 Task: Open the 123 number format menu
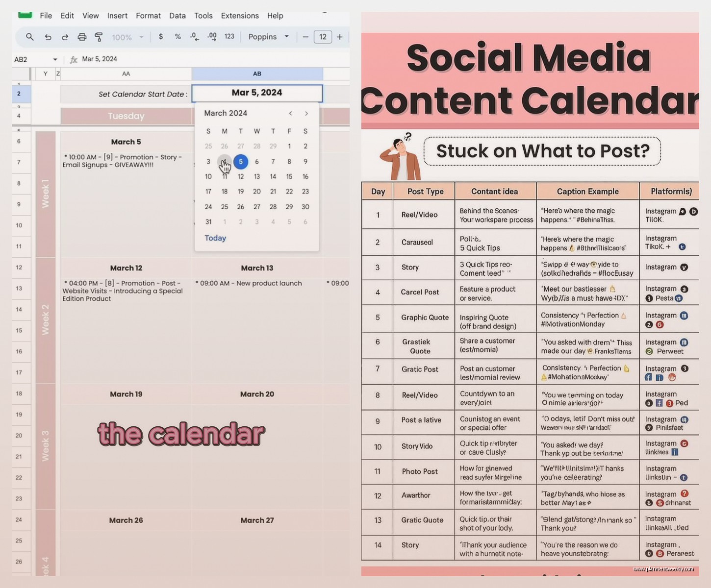click(229, 37)
